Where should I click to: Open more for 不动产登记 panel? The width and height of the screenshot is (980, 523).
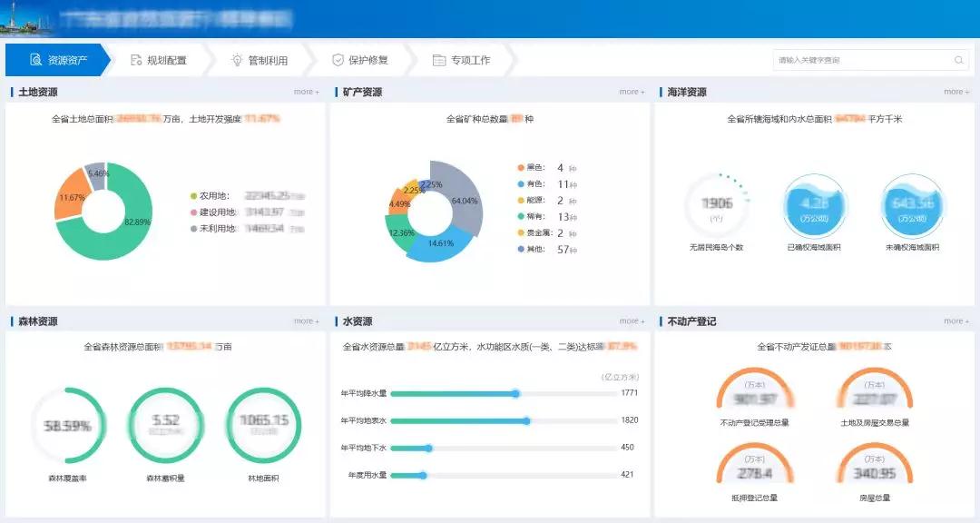[956, 321]
